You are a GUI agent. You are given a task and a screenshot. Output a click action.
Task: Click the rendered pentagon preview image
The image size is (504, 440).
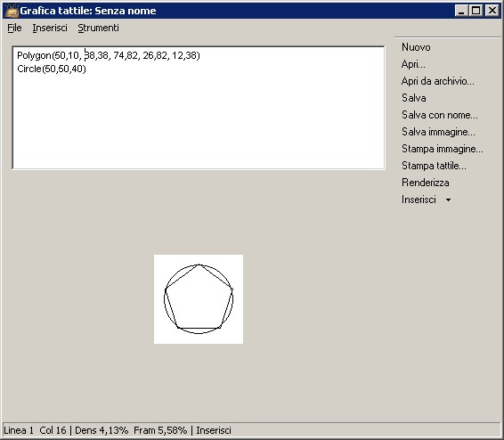tap(199, 299)
